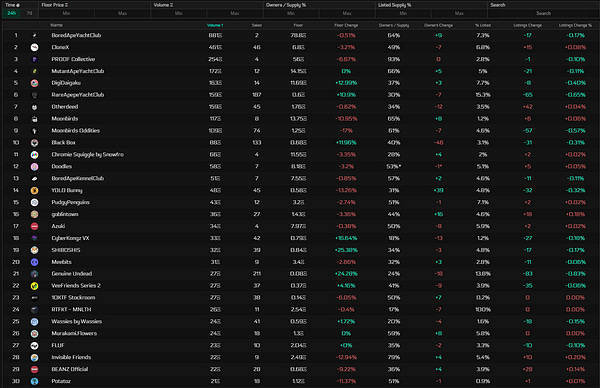Click YOLO Bunny owners change +39
Screen dimensions: 600x388
click(x=438, y=191)
